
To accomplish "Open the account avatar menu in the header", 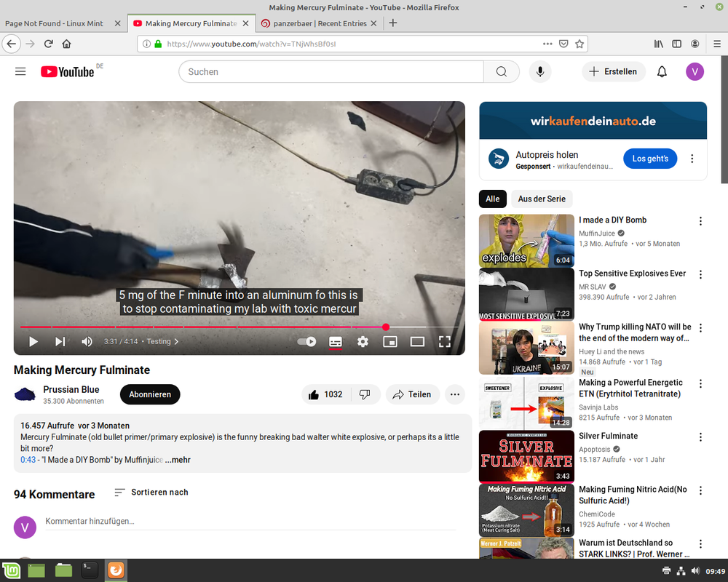I will (695, 71).
